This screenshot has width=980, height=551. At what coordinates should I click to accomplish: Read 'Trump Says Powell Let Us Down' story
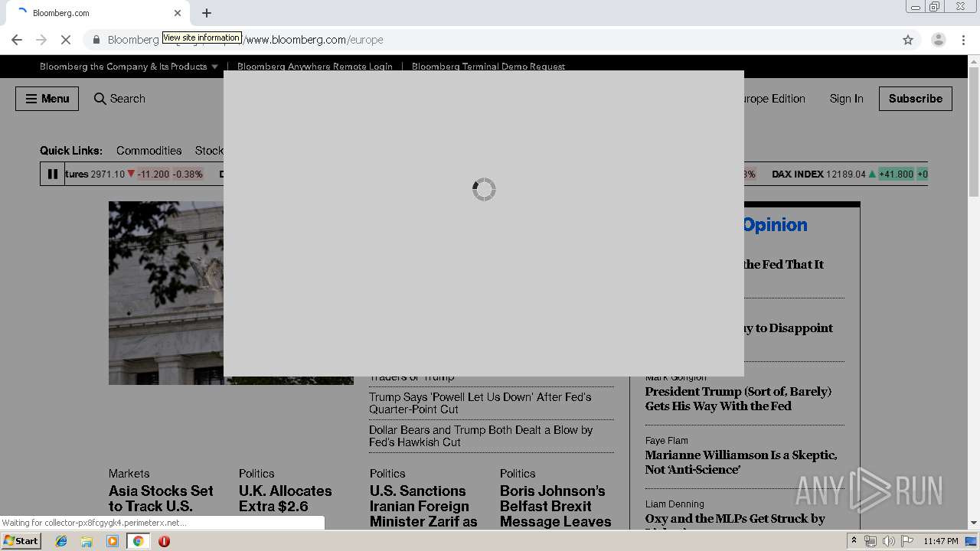coord(480,403)
